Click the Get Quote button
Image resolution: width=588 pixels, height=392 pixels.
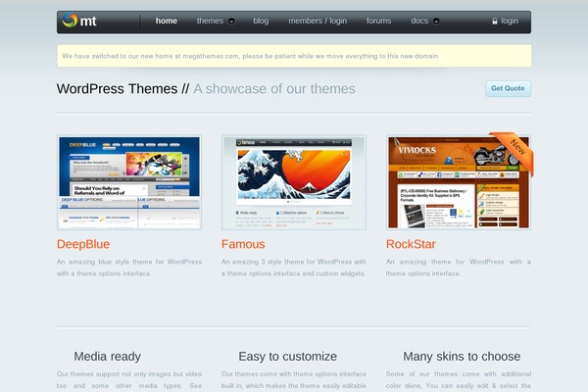508,88
